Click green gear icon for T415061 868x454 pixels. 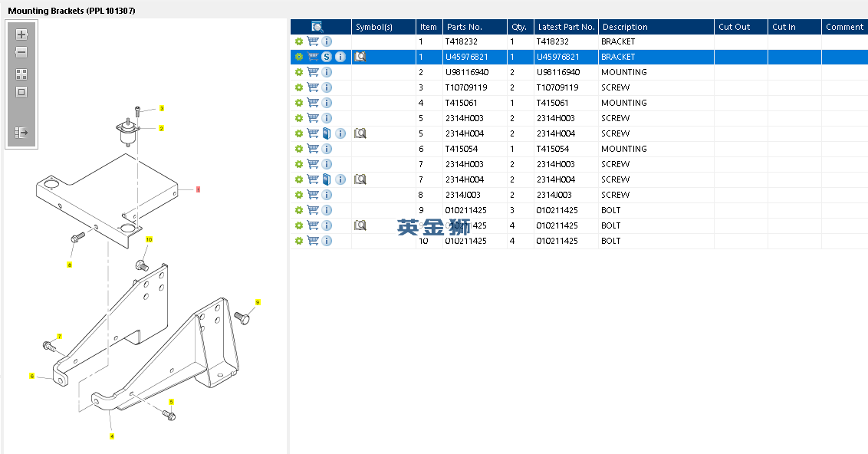[299, 103]
